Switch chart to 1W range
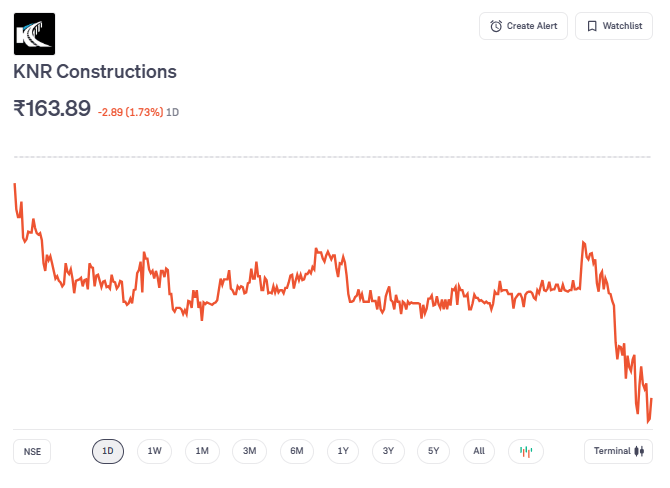The width and height of the screenshot is (670, 488). point(154,451)
